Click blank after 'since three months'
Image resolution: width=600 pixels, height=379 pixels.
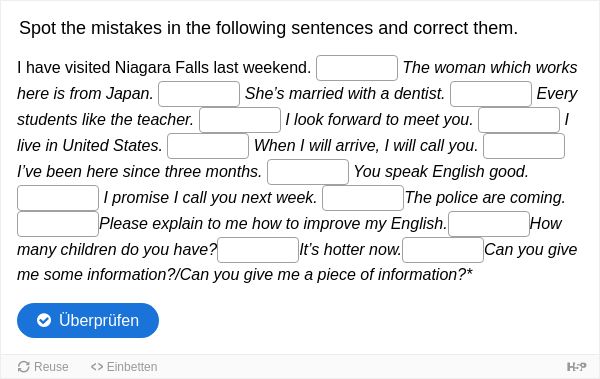[308, 172]
